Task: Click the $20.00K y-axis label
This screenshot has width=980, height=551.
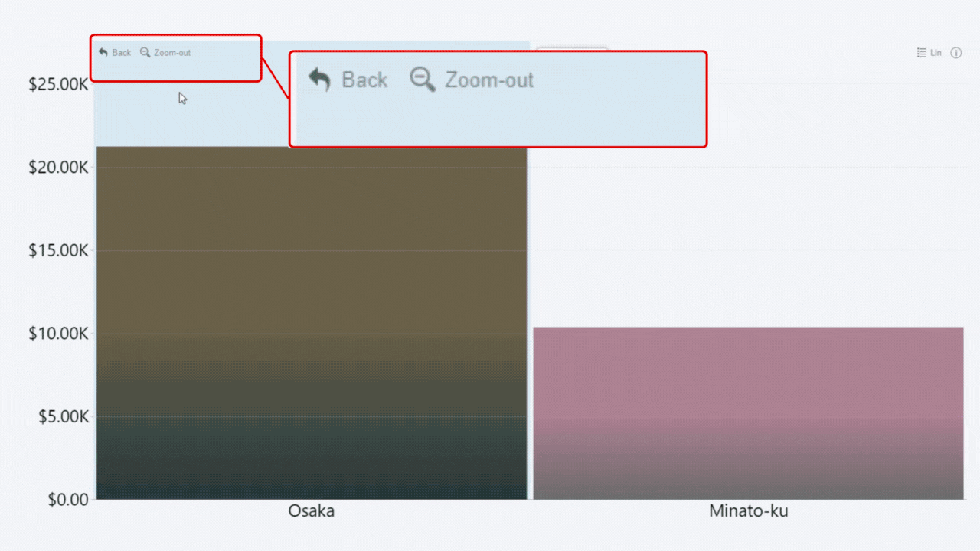Action: click(x=58, y=168)
